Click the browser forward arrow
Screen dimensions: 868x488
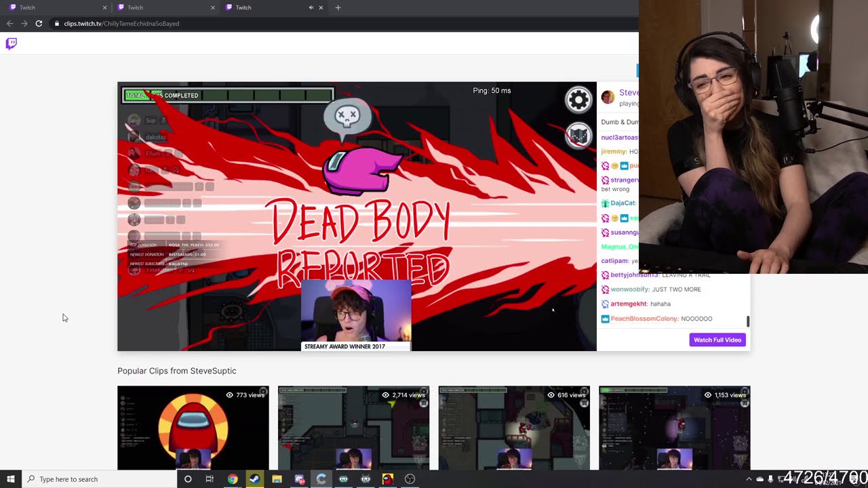pos(24,24)
